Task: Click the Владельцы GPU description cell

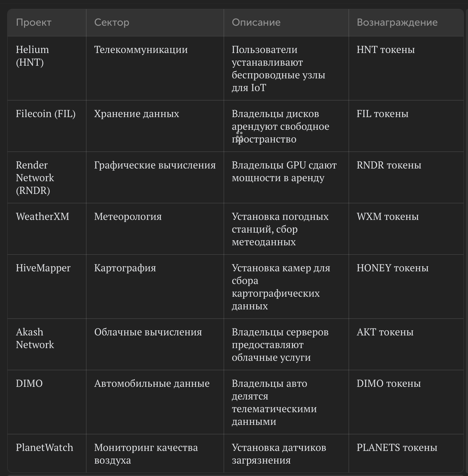Action: click(284, 171)
